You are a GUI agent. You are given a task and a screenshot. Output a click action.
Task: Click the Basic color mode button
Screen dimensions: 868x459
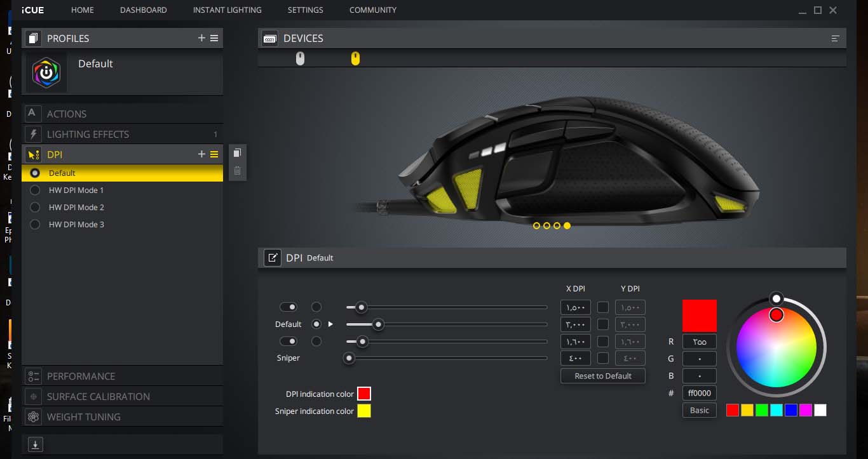[699, 410]
